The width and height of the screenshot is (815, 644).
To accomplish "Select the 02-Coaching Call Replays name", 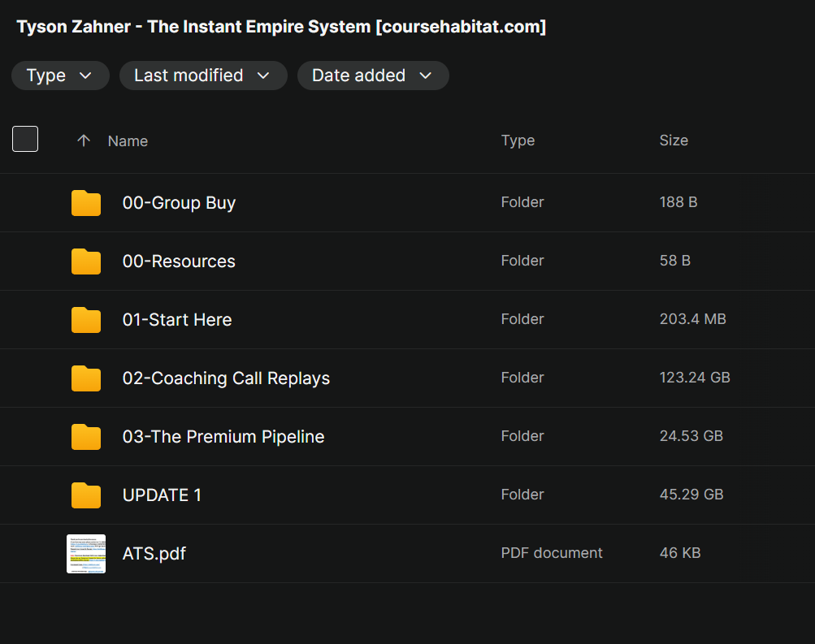I will (x=226, y=378).
